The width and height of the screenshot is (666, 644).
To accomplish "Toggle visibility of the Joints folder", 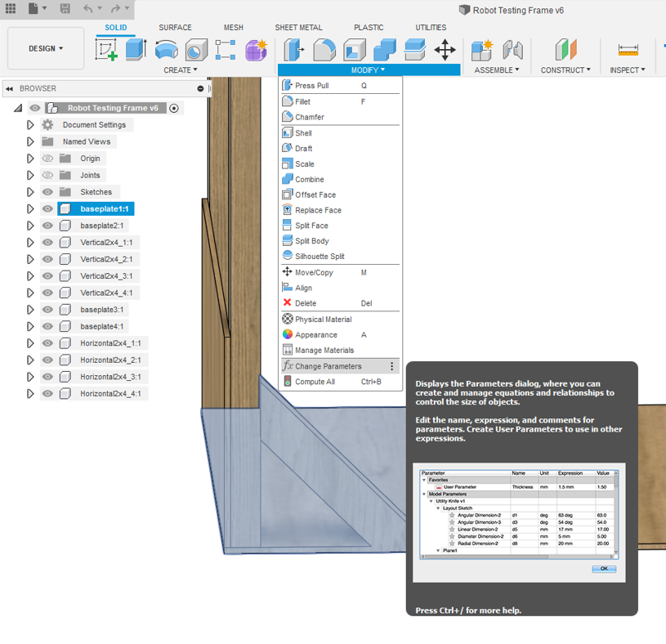I will click(47, 175).
